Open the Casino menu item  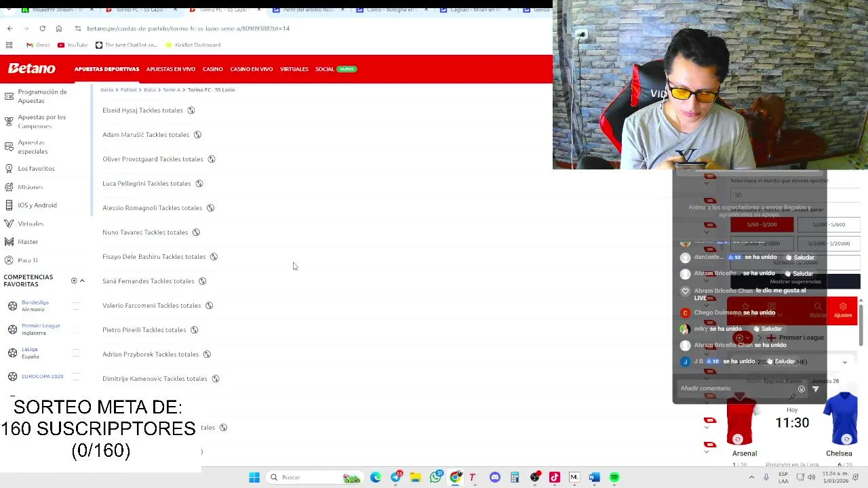(212, 69)
